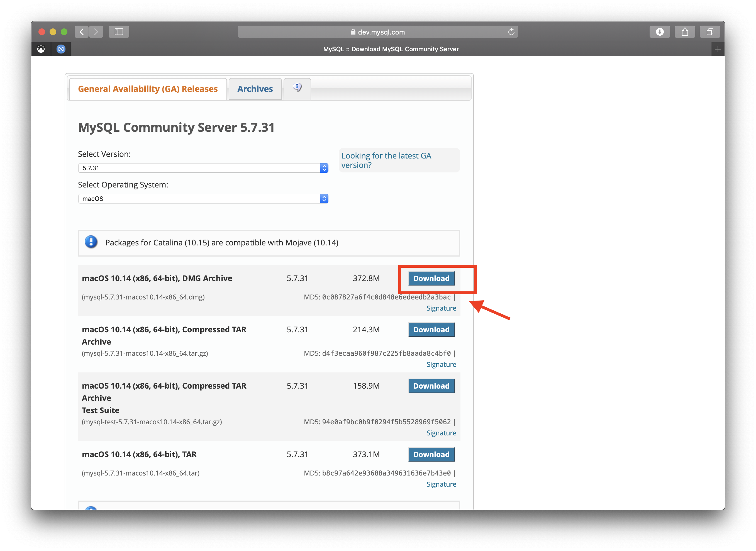This screenshot has width=756, height=551.
Task: Click the blue alert icon in Catalina notice
Action: pos(91,242)
